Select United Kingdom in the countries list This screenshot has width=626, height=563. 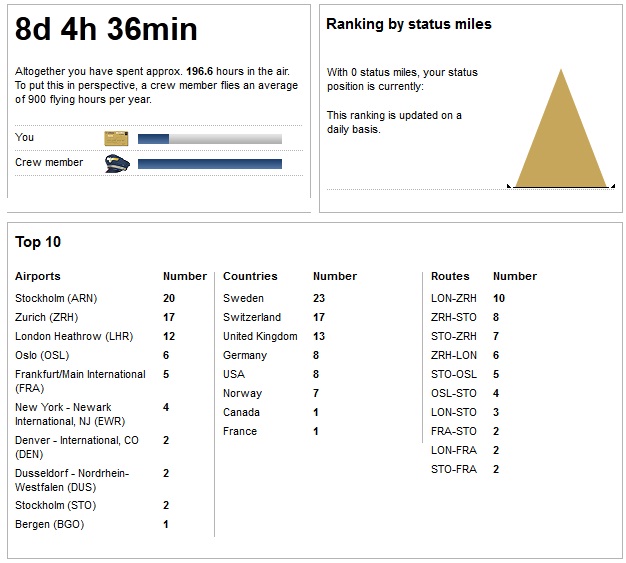coord(260,336)
